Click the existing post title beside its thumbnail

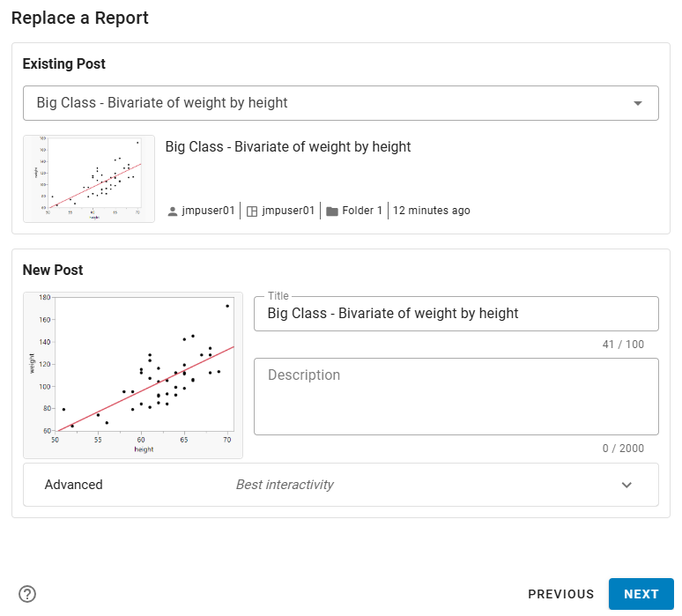[288, 147]
